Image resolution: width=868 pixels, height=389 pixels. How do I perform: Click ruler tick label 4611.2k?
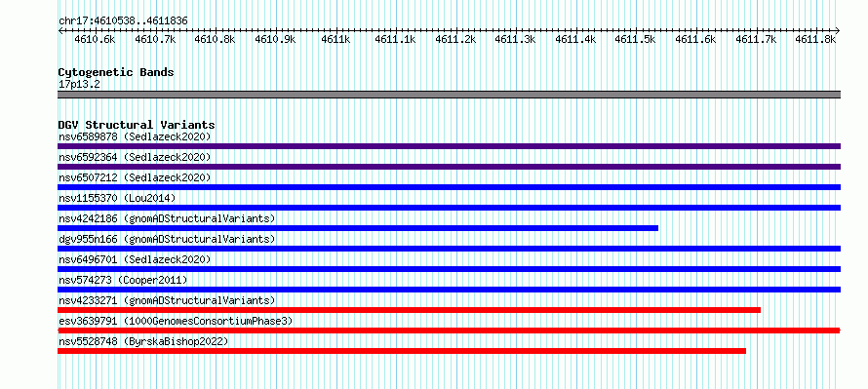click(x=455, y=39)
